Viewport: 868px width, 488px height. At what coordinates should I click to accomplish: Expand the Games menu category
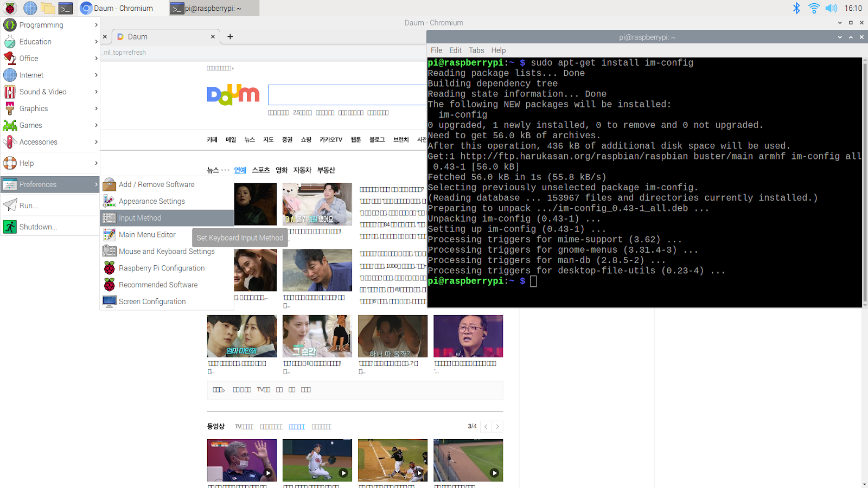pyautogui.click(x=50, y=125)
